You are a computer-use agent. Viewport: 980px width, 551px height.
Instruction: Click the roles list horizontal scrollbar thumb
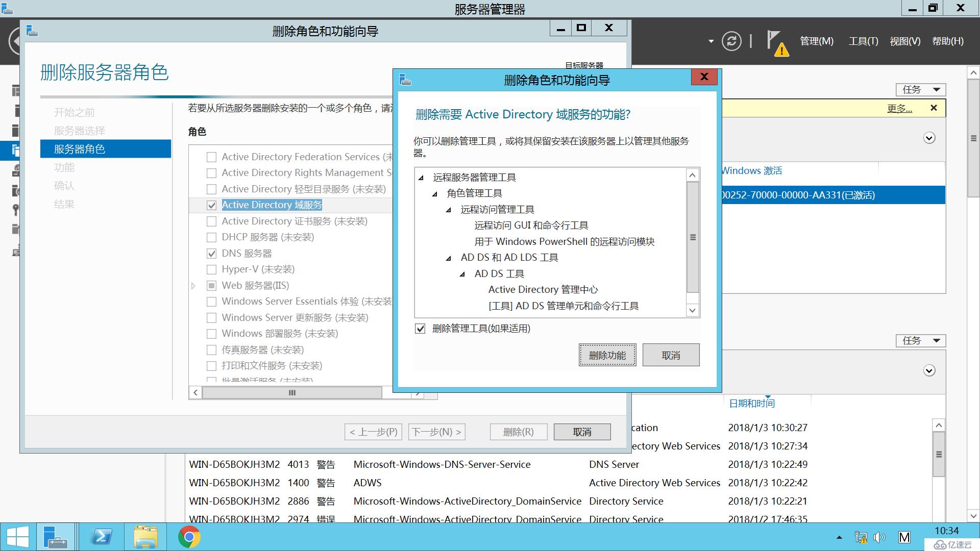(x=292, y=393)
